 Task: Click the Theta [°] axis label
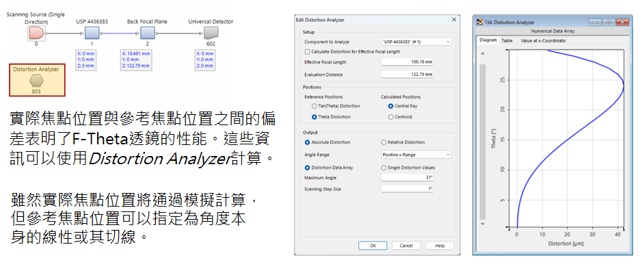(x=494, y=139)
